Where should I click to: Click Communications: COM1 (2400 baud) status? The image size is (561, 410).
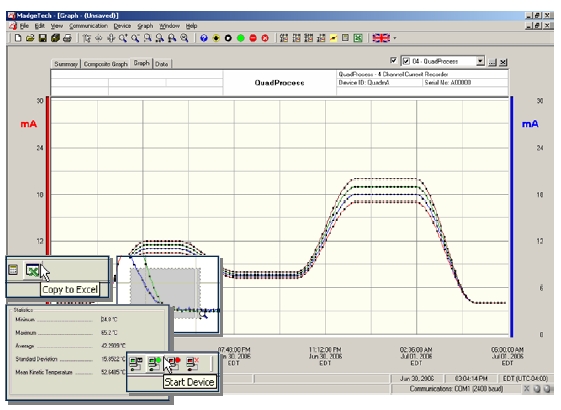[456, 389]
